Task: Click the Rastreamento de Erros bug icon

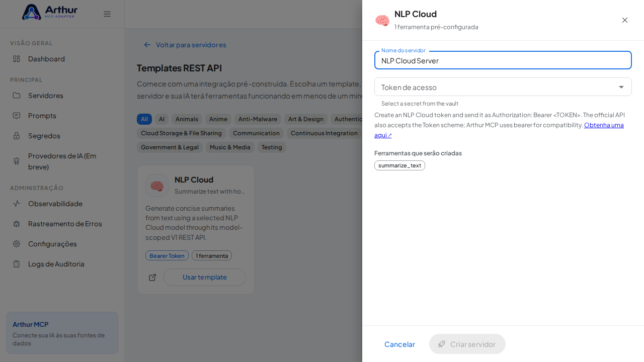Action: [x=17, y=224]
